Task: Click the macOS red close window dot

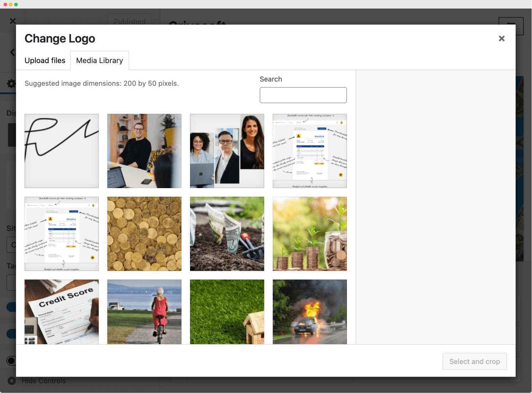Action: 5,4
